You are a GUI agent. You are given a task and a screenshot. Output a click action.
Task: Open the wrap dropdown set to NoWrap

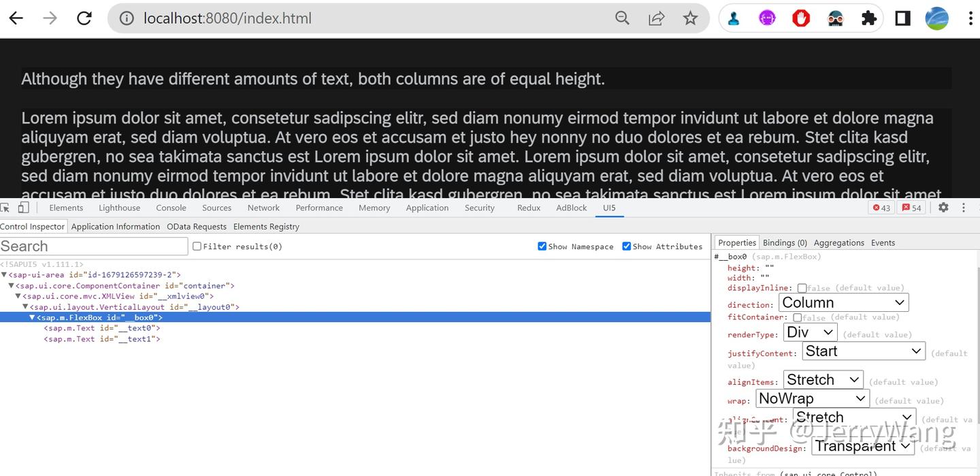pyautogui.click(x=812, y=398)
